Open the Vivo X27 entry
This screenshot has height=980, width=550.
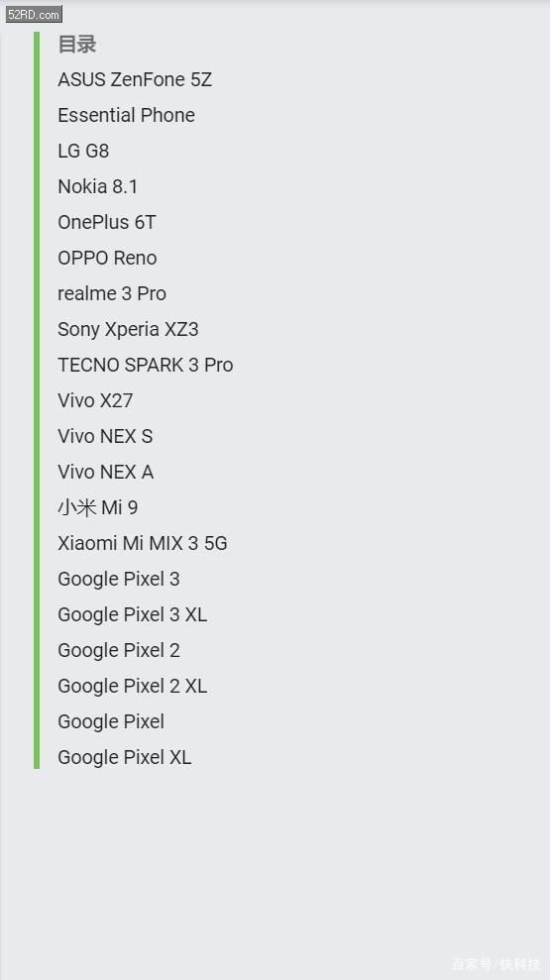click(x=95, y=400)
